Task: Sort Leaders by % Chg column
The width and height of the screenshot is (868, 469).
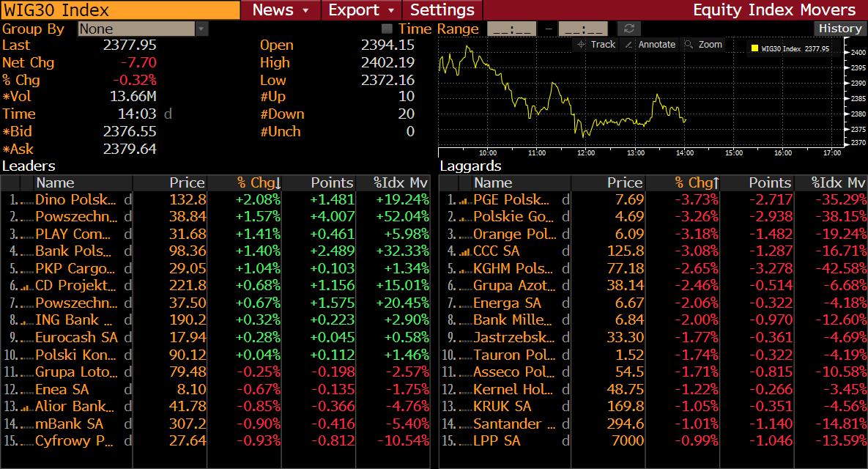Action: 244,182
